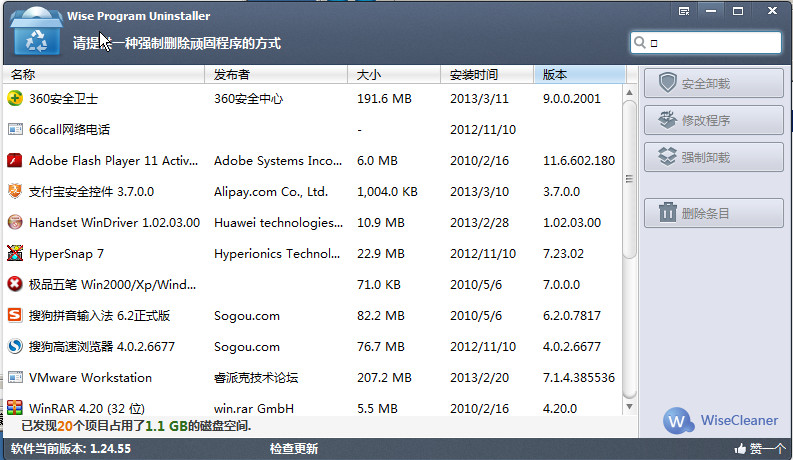Click publisher Adobe Systems Inco...
This screenshot has height=460, width=793.
coord(278,161)
